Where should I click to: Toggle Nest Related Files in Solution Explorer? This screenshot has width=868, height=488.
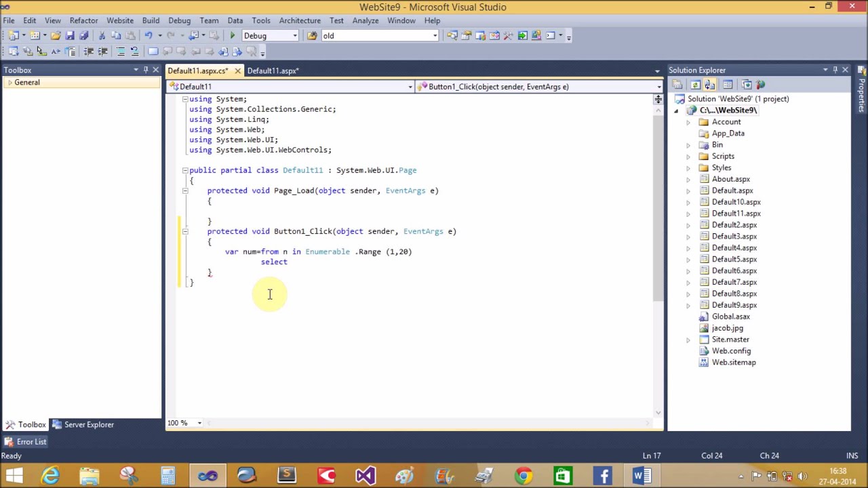pyautogui.click(x=710, y=85)
